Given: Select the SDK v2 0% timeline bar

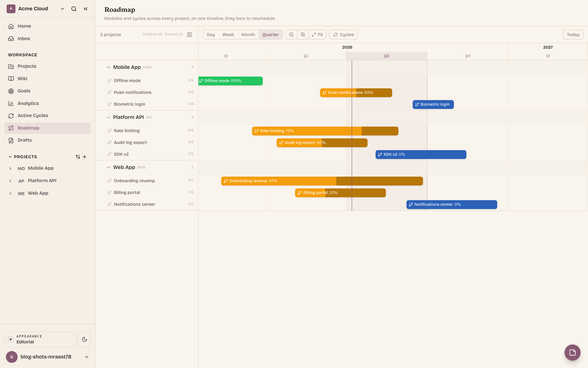Looking at the screenshot, I should [x=421, y=155].
